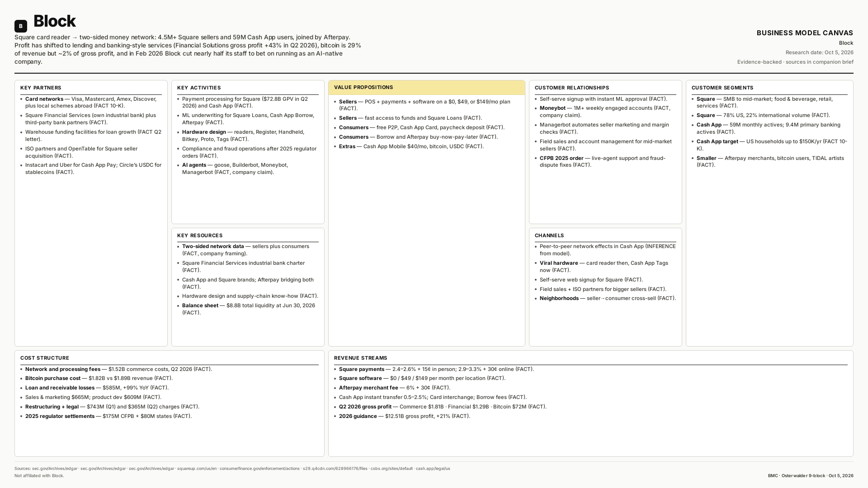The image size is (868, 488).
Task: Click the CFPB 2025 order bullet
Action: (605, 162)
